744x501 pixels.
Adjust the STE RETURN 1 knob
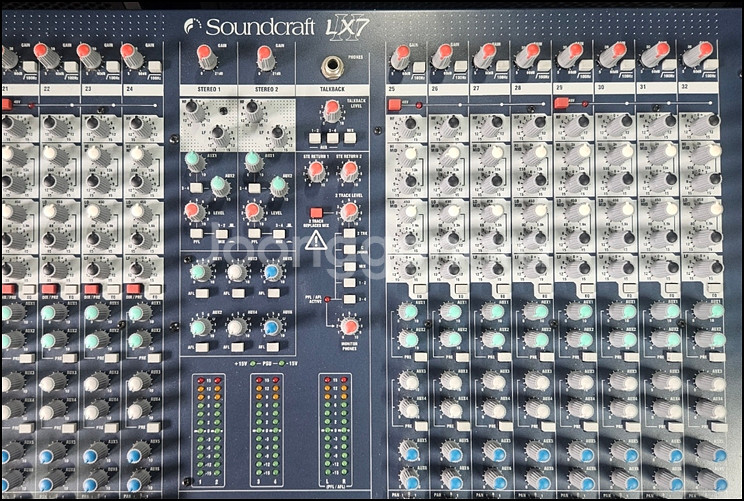point(316,171)
